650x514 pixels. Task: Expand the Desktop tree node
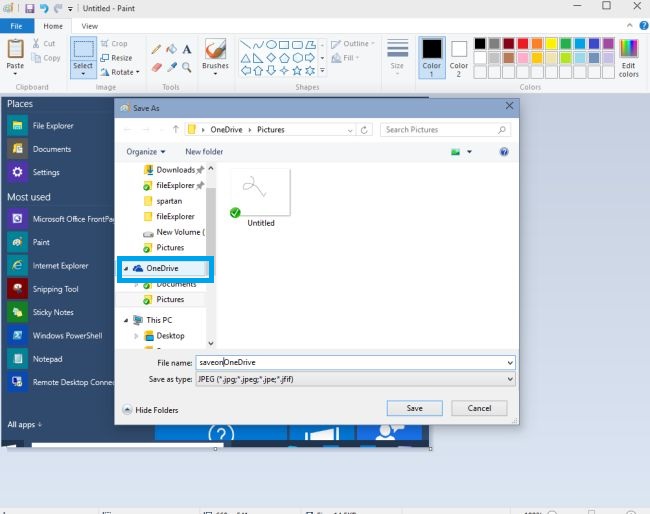click(136, 336)
